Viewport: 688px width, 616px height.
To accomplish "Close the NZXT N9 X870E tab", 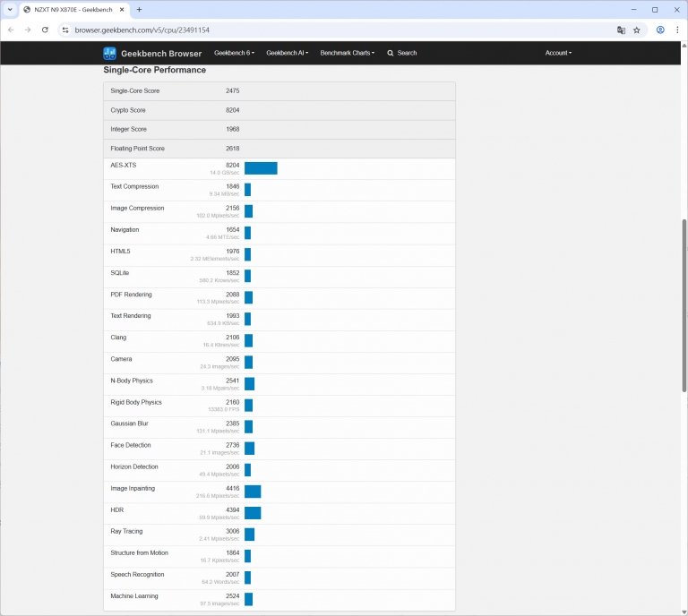I will (122, 9).
